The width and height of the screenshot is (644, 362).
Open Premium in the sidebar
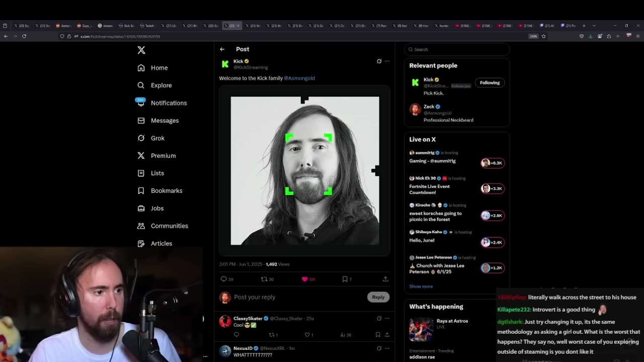[x=156, y=156]
